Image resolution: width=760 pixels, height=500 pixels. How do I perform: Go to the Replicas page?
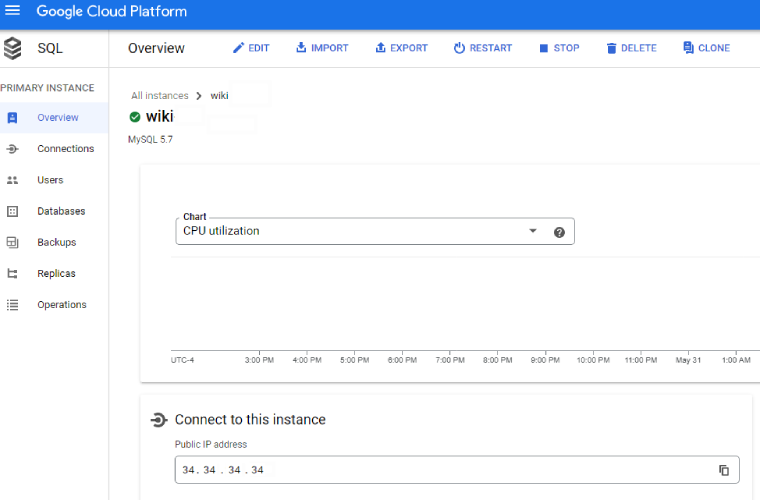tap(54, 274)
